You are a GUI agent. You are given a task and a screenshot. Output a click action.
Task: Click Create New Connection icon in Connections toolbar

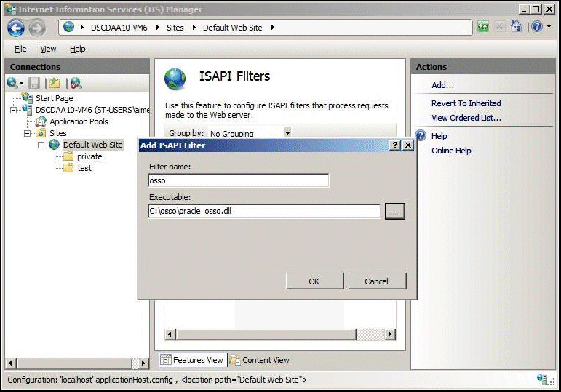12,83
